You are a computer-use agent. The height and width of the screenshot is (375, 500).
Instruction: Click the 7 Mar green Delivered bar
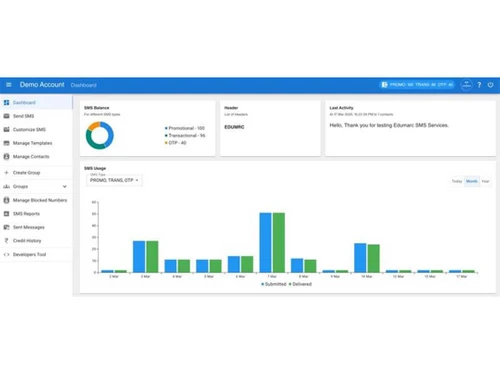(279, 242)
